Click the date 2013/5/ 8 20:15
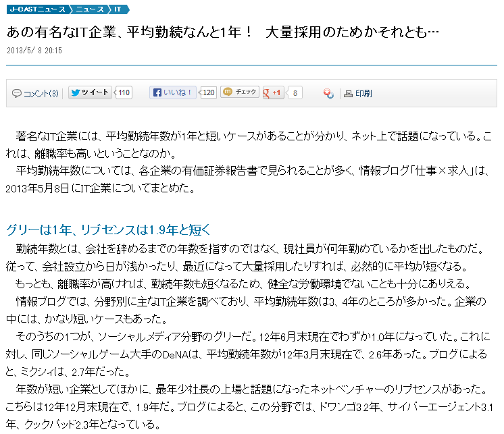This screenshot has width=504, height=434. pos(34,51)
